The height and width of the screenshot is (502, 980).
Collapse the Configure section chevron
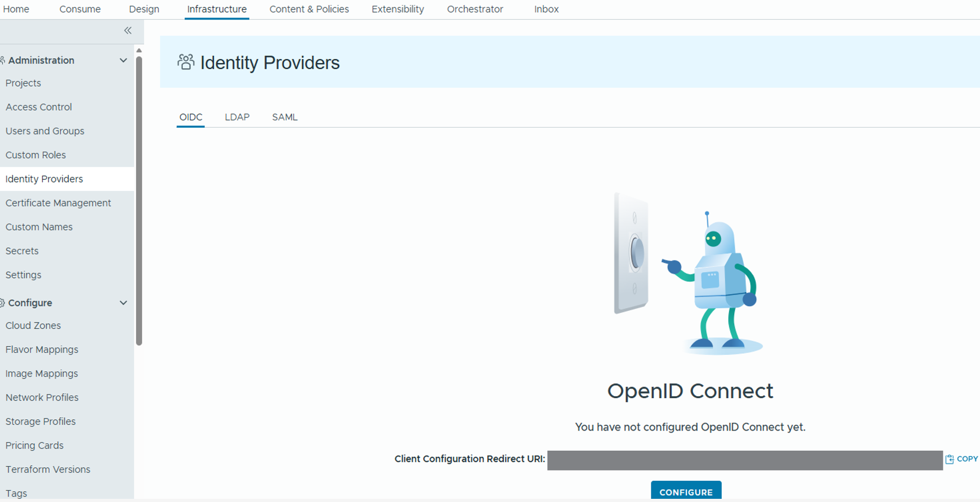[123, 303]
